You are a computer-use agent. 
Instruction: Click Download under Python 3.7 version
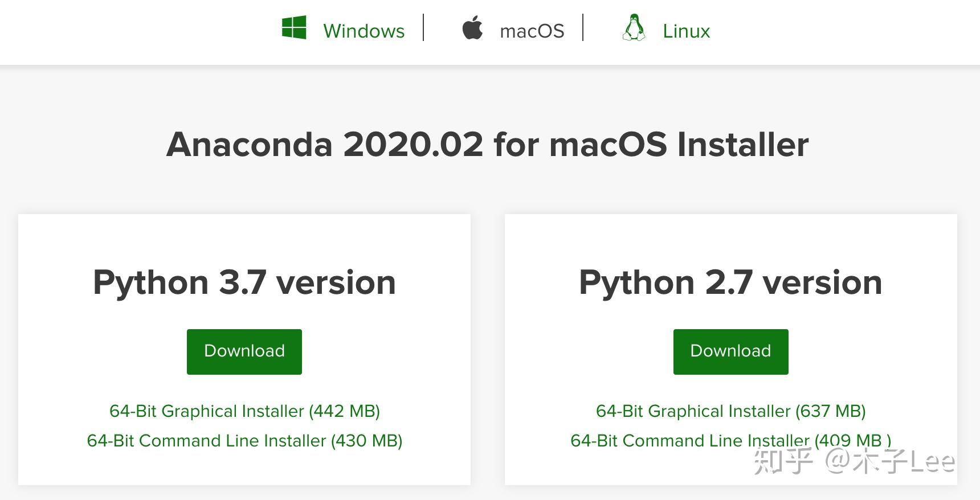pos(244,351)
